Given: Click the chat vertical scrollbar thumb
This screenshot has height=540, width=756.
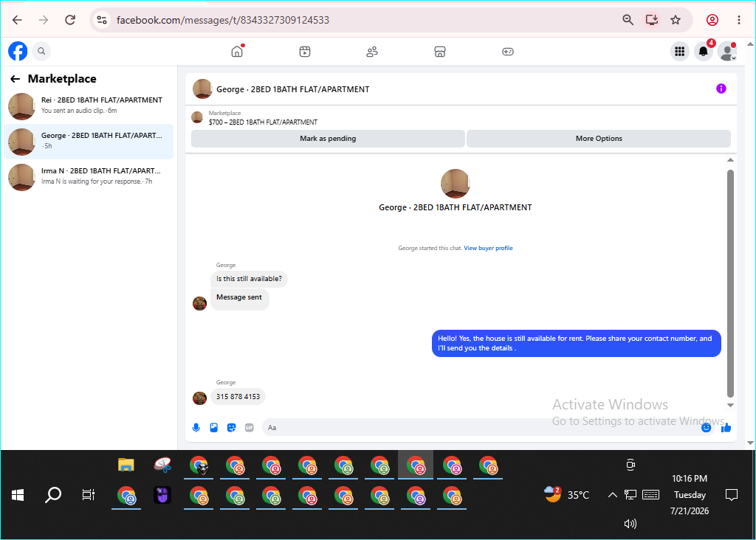Looking at the screenshot, I should click(730, 283).
